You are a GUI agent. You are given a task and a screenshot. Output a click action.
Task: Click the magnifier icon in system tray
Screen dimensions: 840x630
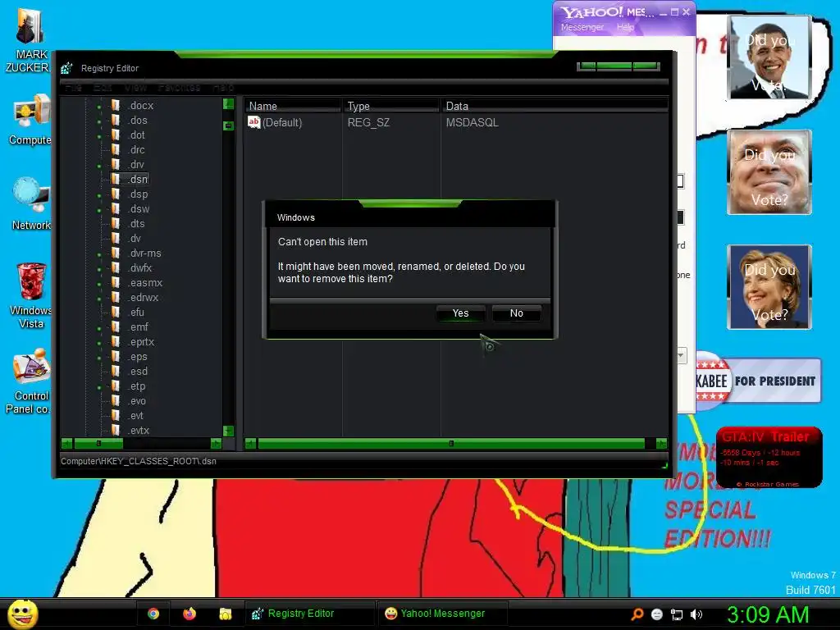[x=637, y=614]
